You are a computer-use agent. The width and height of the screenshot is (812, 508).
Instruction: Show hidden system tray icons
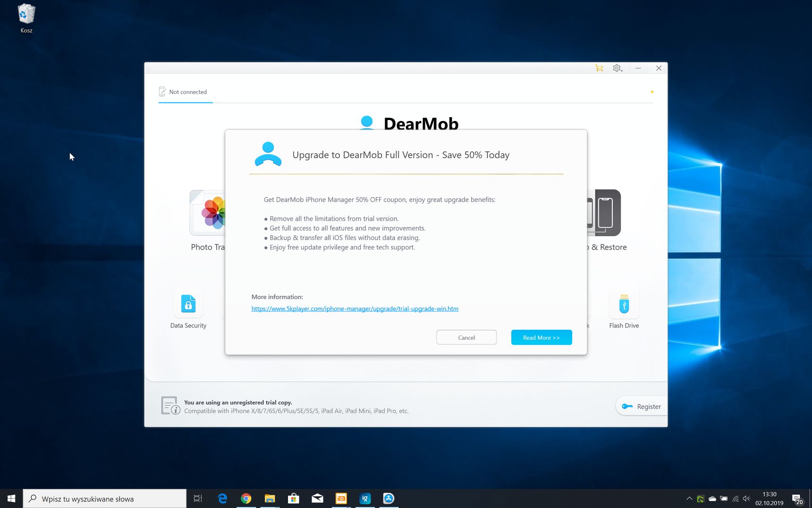pyautogui.click(x=689, y=499)
